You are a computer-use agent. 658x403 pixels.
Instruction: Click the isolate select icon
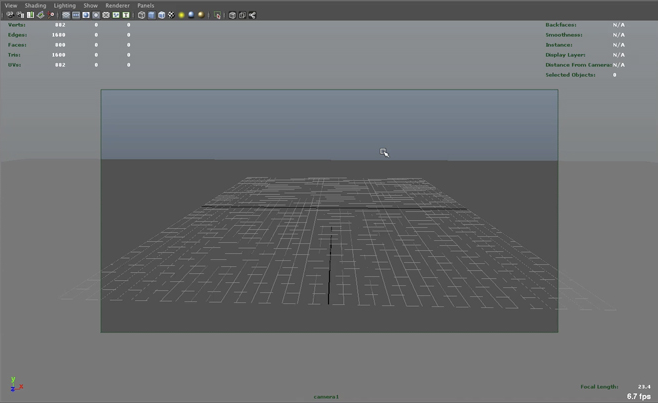click(218, 15)
